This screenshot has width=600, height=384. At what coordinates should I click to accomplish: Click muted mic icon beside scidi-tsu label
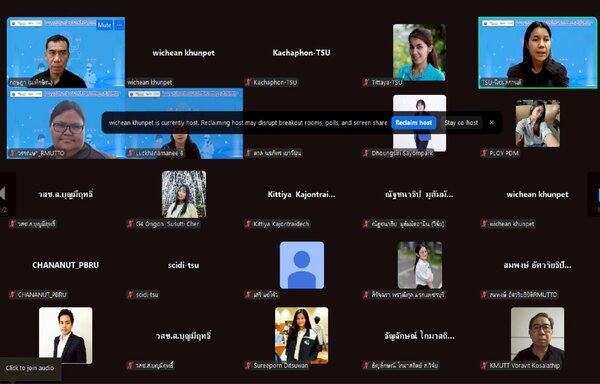pos(130,295)
